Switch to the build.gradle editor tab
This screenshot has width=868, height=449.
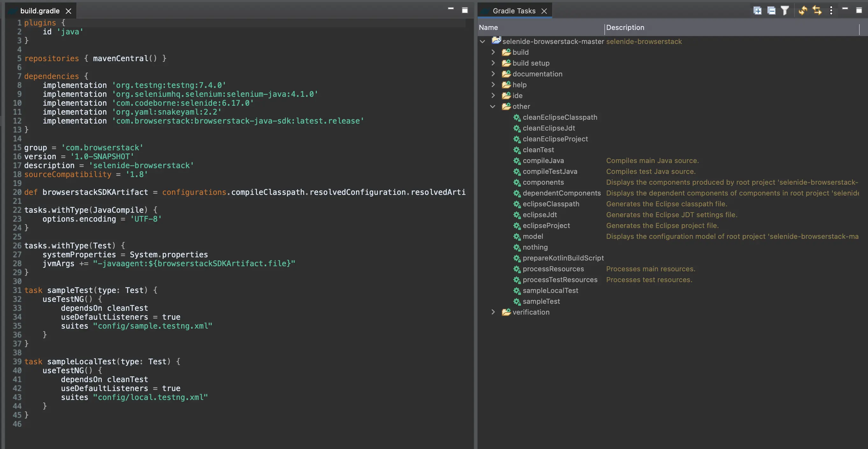(x=40, y=11)
